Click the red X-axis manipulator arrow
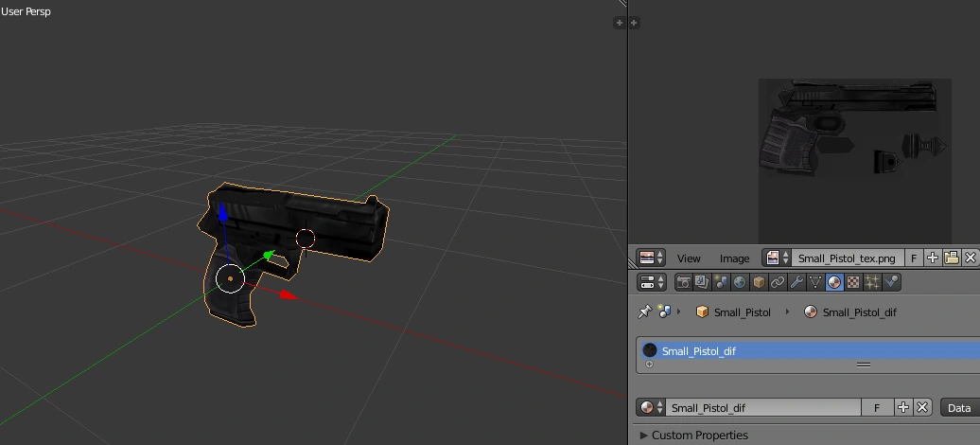980x445 pixels. coord(289,294)
